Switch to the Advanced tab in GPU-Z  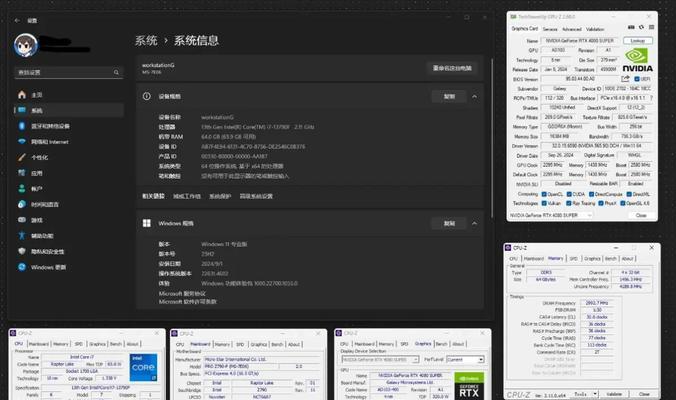point(572,29)
